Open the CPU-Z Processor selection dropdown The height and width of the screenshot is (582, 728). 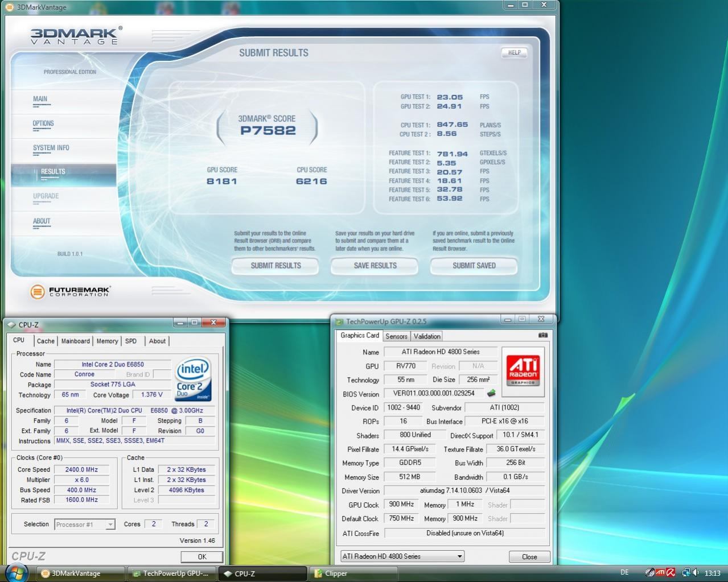click(85, 525)
